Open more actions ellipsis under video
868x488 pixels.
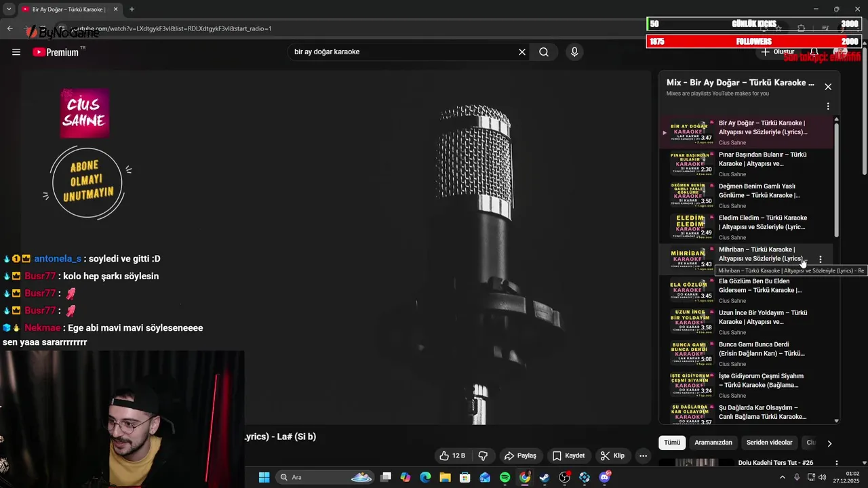click(x=644, y=455)
